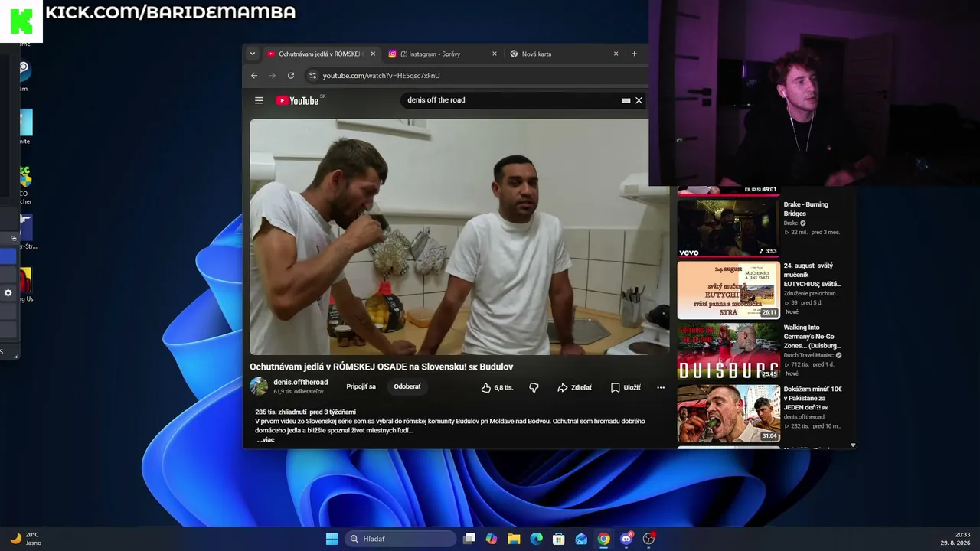This screenshot has height=551, width=980.
Task: Go back using the browser back arrow
Action: tap(254, 76)
